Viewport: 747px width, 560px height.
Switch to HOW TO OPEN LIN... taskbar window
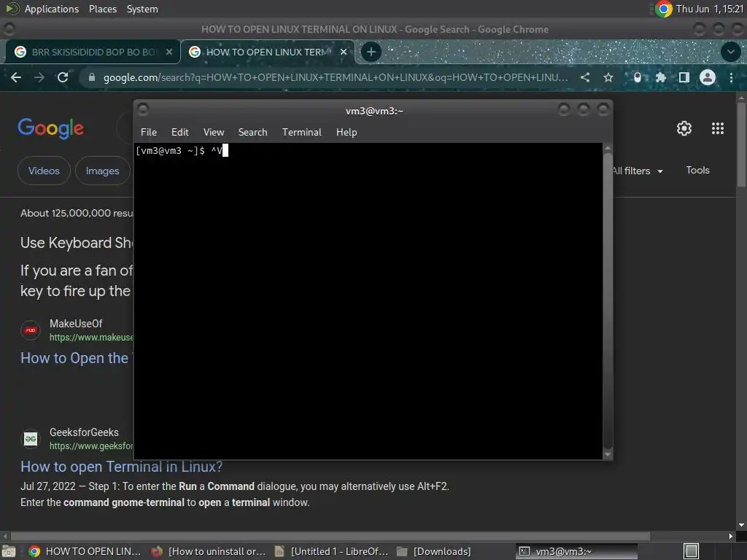[85, 551]
